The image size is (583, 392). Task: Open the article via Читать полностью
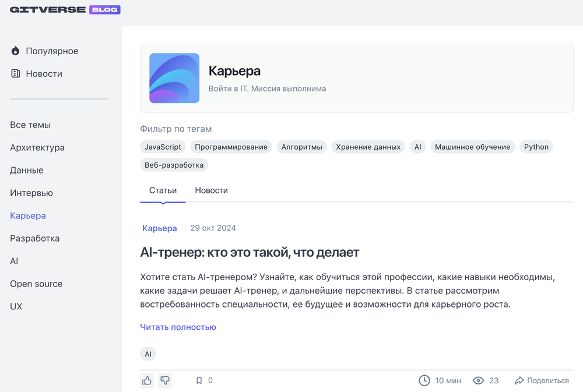[x=177, y=327]
